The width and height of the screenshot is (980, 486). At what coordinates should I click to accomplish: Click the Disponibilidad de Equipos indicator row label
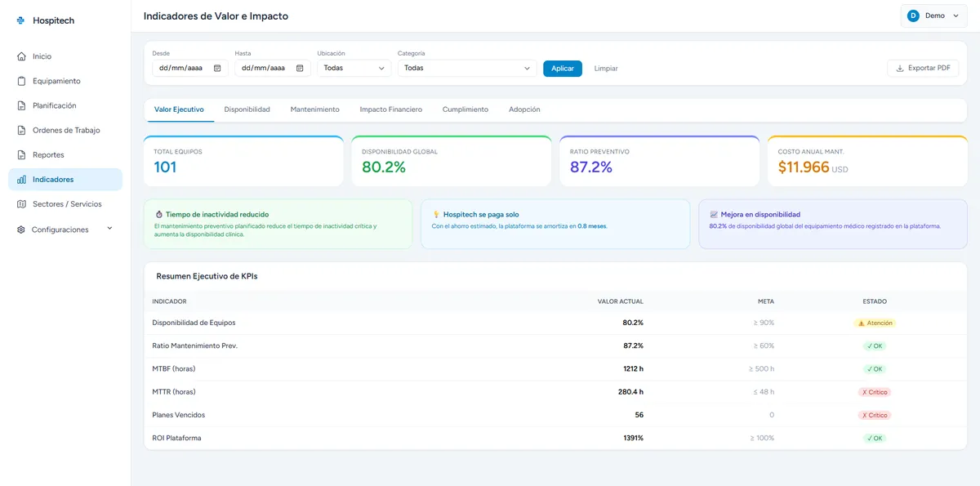click(194, 323)
